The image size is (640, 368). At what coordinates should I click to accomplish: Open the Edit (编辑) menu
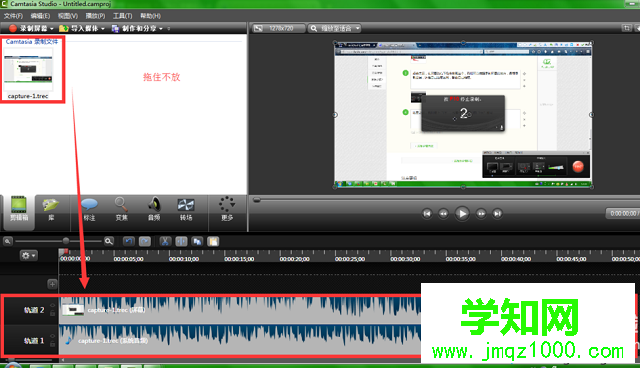(x=40, y=16)
